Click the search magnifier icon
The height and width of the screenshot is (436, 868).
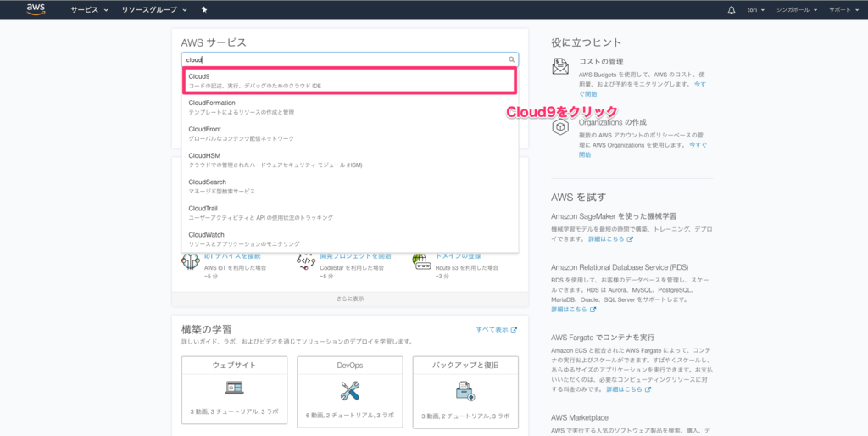511,59
